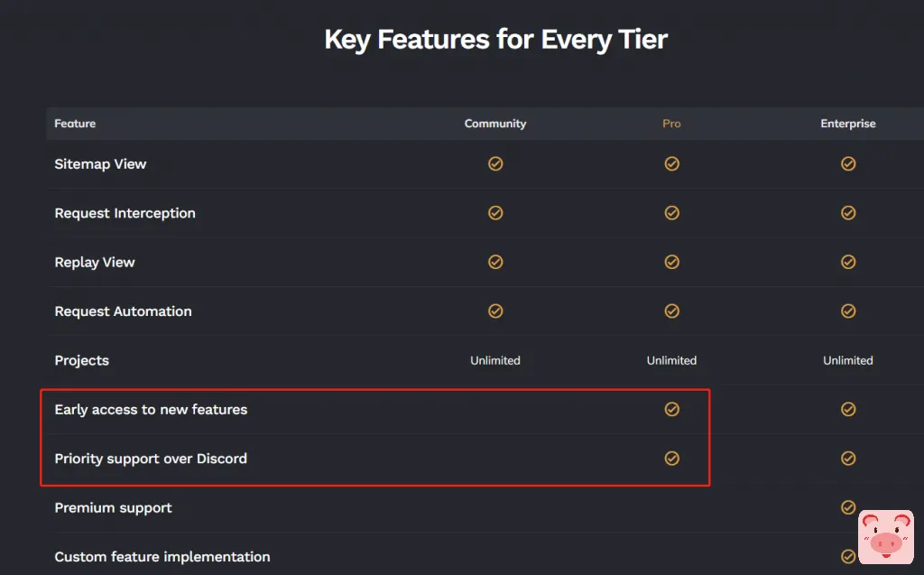Click the Sitemap View feature label
The image size is (924, 575).
(x=100, y=164)
